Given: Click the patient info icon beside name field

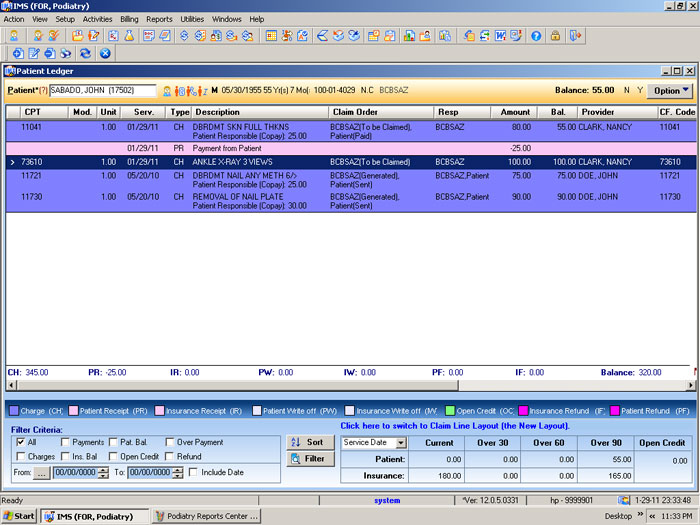Looking at the screenshot, I should 167,91.
